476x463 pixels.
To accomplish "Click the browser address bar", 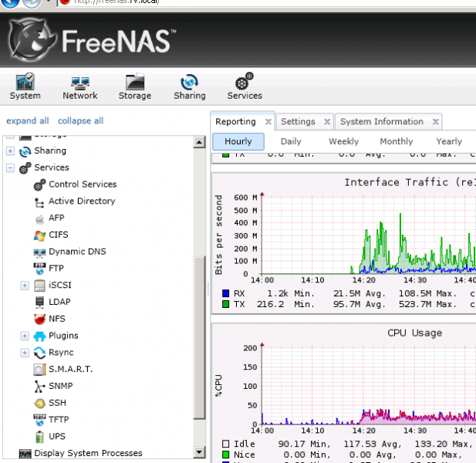I will [x=267, y=2].
